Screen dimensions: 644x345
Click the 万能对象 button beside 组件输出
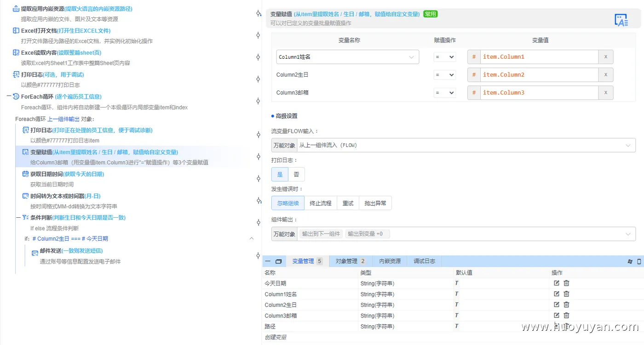pos(284,234)
